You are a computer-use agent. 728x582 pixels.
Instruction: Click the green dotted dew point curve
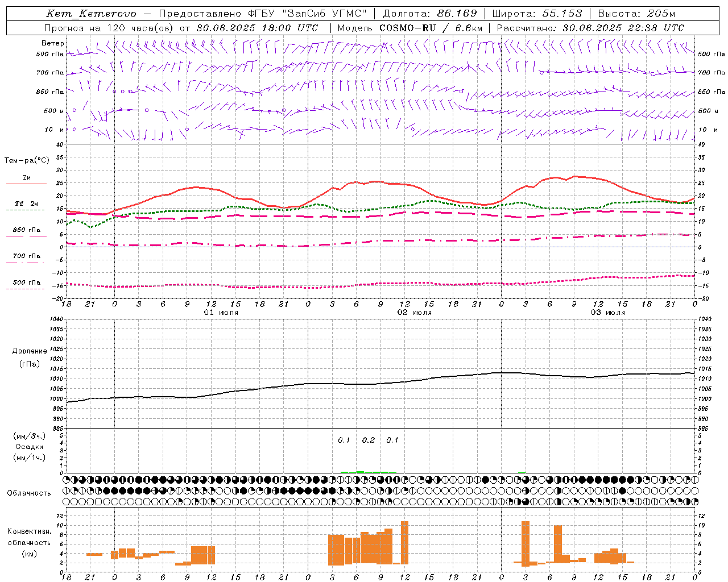tap(381, 209)
